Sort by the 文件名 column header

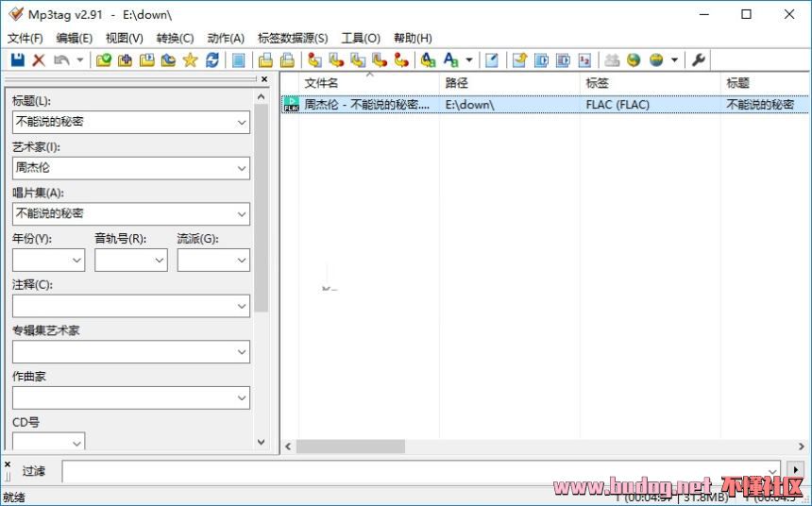coord(369,83)
